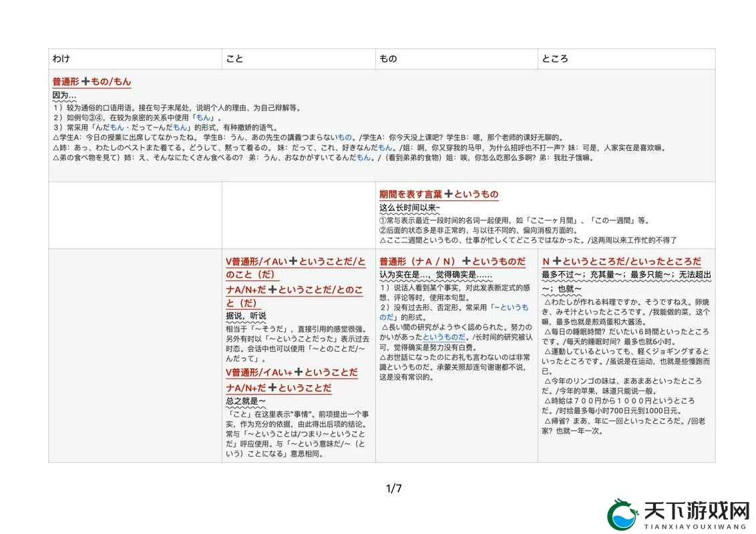Click the meaning 认为实在是…，觉得确实是……
The height and width of the screenshot is (534, 756).
coord(435,275)
